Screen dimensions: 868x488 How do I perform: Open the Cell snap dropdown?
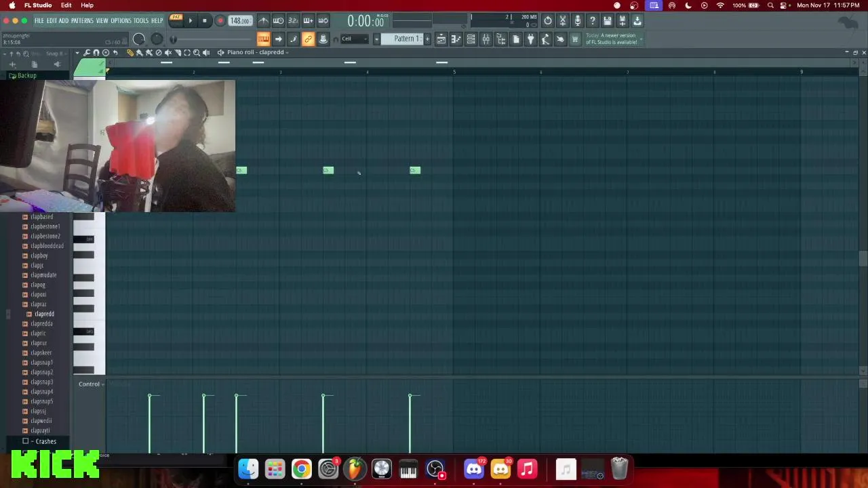[x=354, y=39]
